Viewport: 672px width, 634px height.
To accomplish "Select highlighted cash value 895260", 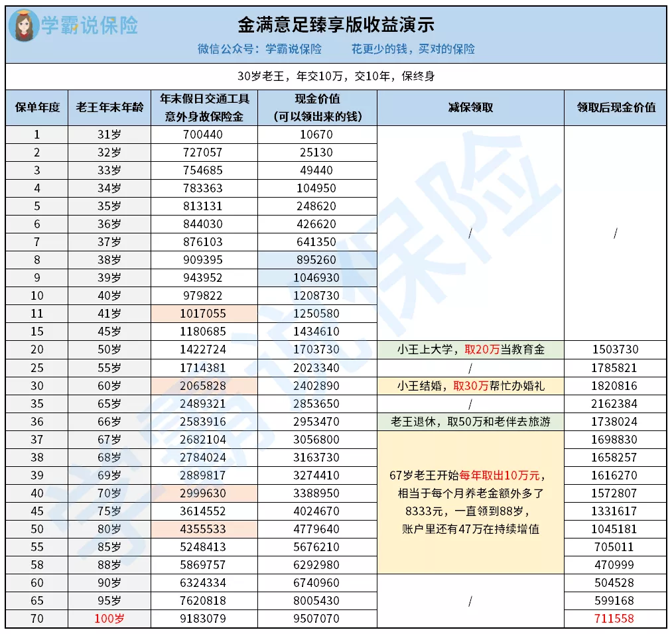I will [x=316, y=260].
